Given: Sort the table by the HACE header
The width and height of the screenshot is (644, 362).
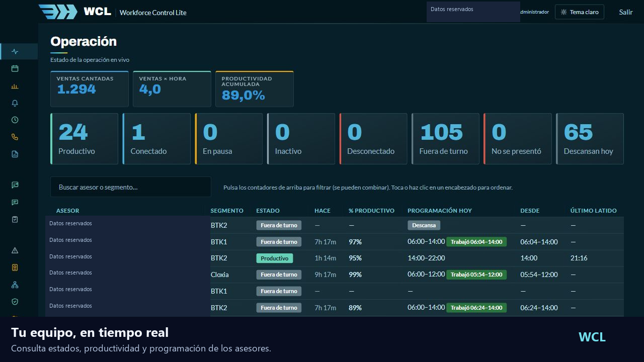Looking at the screenshot, I should 323,211.
